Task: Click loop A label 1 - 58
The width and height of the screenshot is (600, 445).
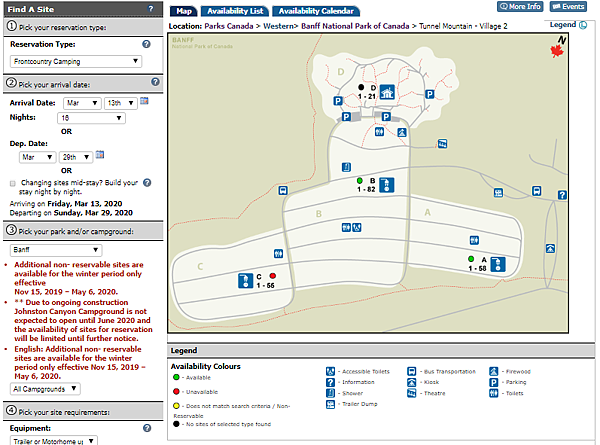Action: click(x=477, y=268)
